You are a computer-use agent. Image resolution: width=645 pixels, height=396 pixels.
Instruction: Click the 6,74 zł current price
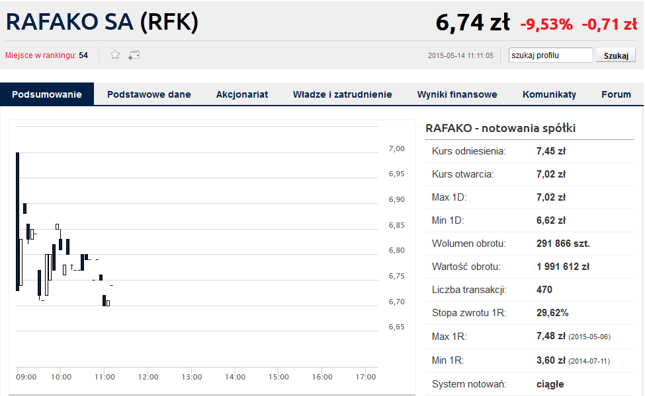(x=473, y=23)
